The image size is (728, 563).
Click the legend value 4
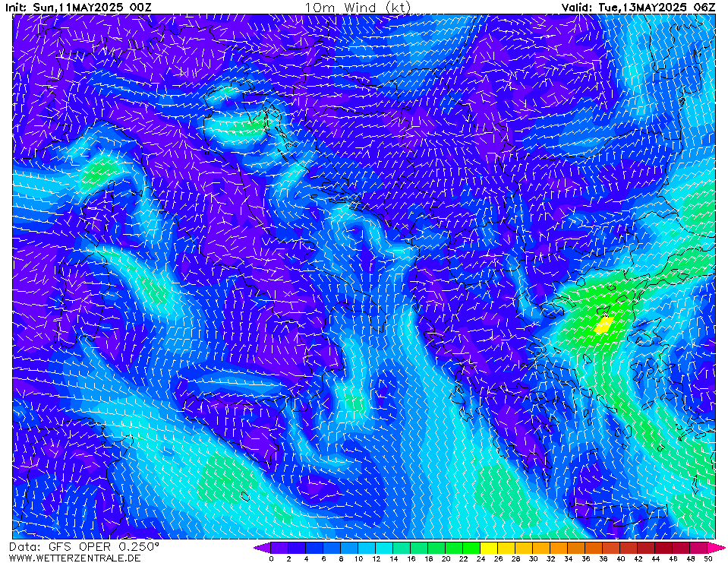306,558
